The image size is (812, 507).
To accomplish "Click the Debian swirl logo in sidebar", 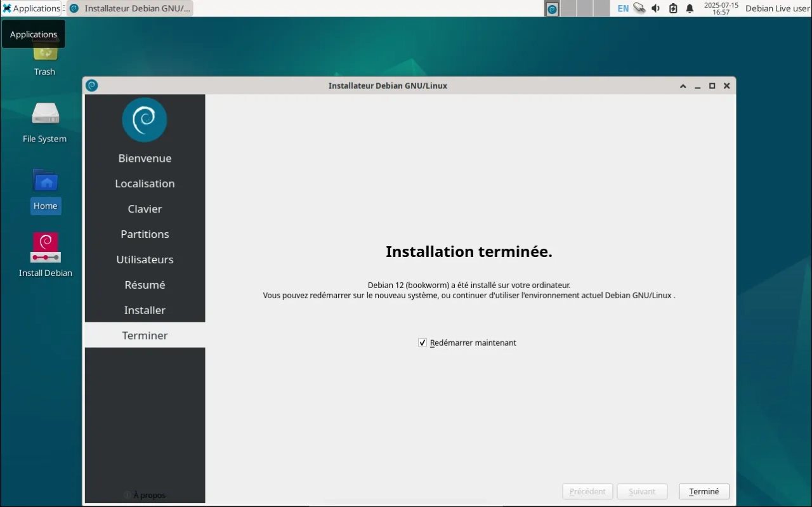I will point(145,119).
